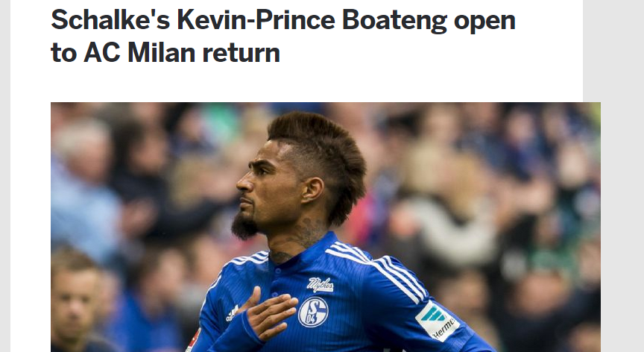Click the white Adidas logo on the shirt

pos(232,313)
